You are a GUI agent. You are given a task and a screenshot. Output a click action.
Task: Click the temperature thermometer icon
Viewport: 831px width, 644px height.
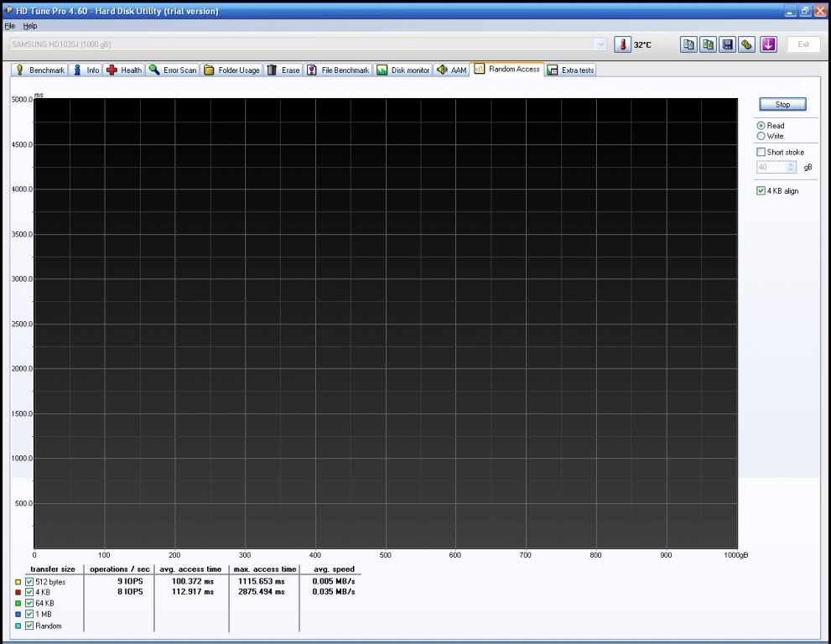point(623,44)
